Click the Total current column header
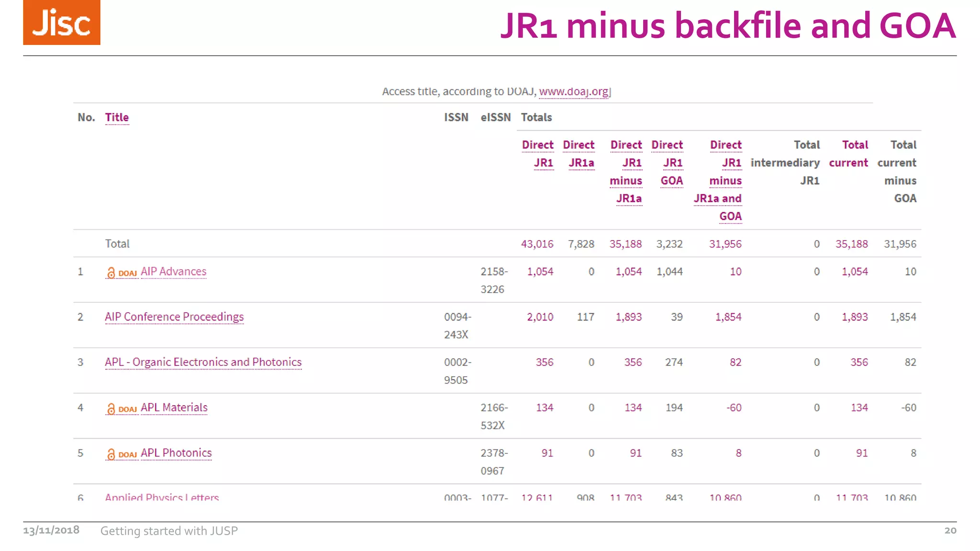The width and height of the screenshot is (980, 551). coord(848,154)
